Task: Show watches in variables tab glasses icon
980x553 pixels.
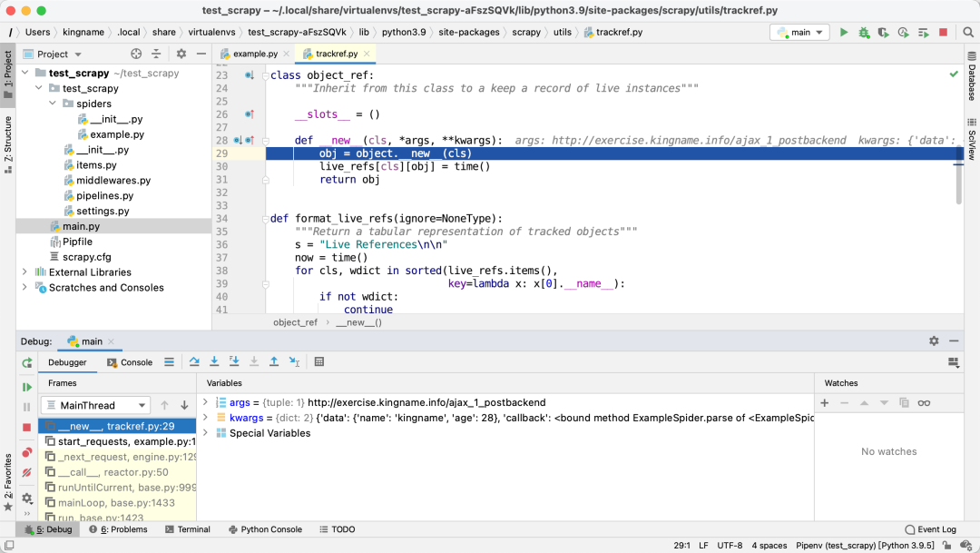Action: (x=924, y=403)
